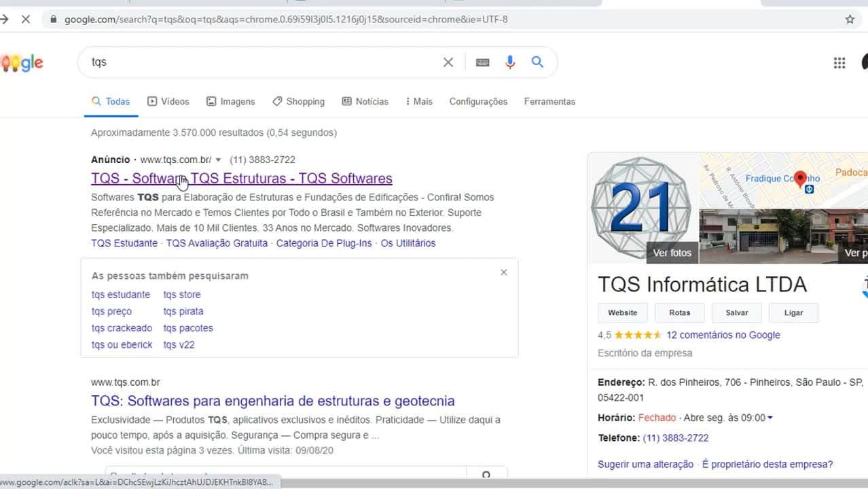868x489 pixels.
Task: Open Ferramentas search tools
Action: pyautogui.click(x=549, y=101)
